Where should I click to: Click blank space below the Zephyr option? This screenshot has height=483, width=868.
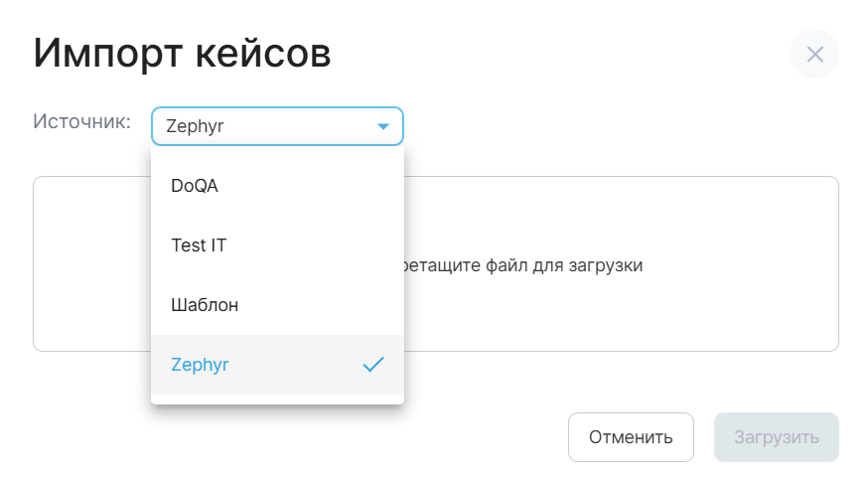pos(277,399)
